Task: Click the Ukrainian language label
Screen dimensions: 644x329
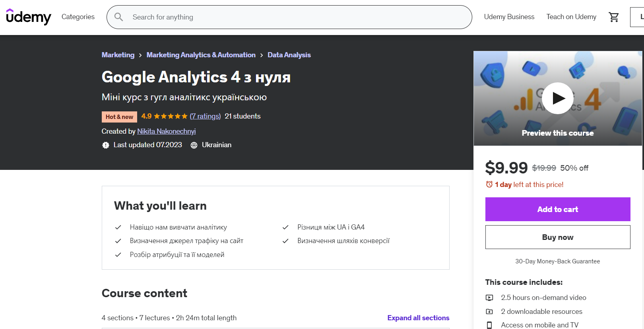Action: click(217, 145)
